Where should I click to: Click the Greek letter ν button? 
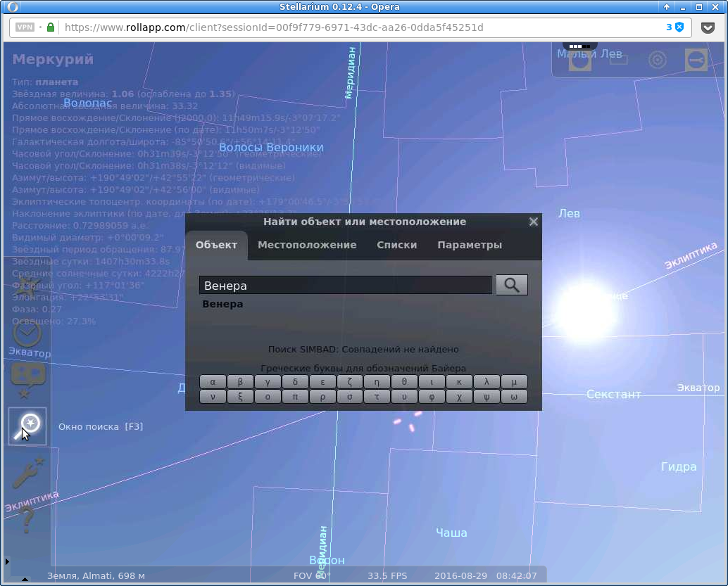click(x=213, y=397)
